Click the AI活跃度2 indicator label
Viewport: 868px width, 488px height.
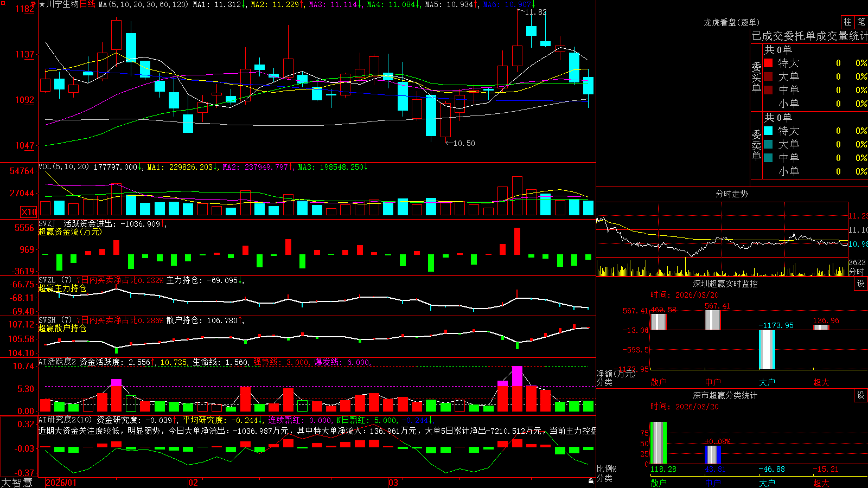click(58, 362)
